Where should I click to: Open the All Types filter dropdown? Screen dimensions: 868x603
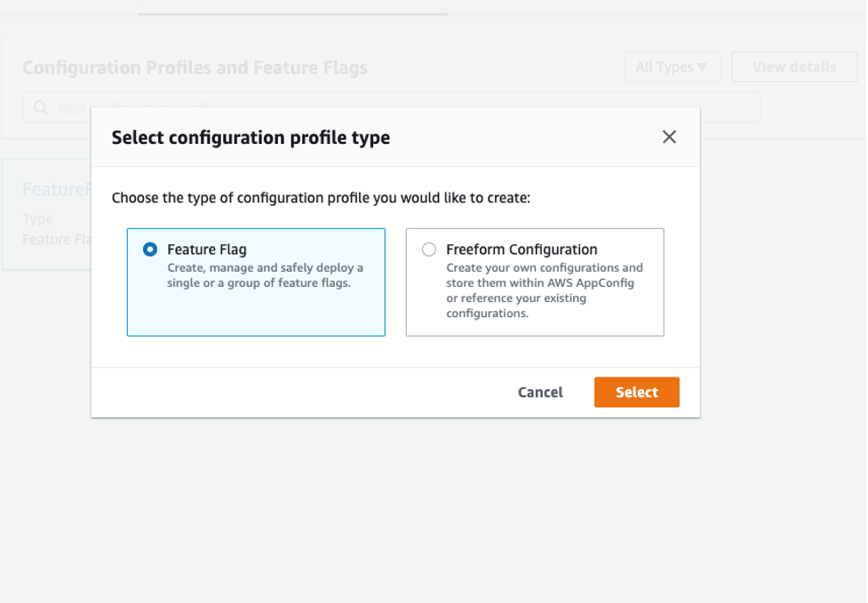(x=673, y=67)
